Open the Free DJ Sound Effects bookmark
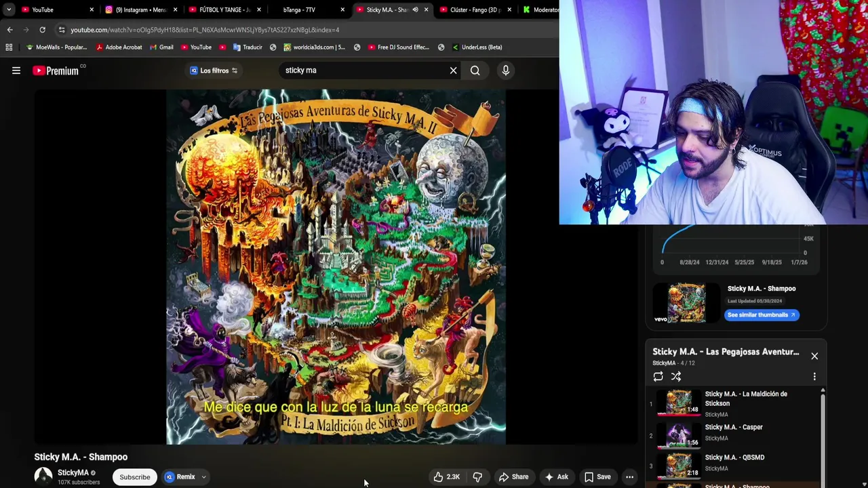The height and width of the screenshot is (488, 868). point(398,47)
